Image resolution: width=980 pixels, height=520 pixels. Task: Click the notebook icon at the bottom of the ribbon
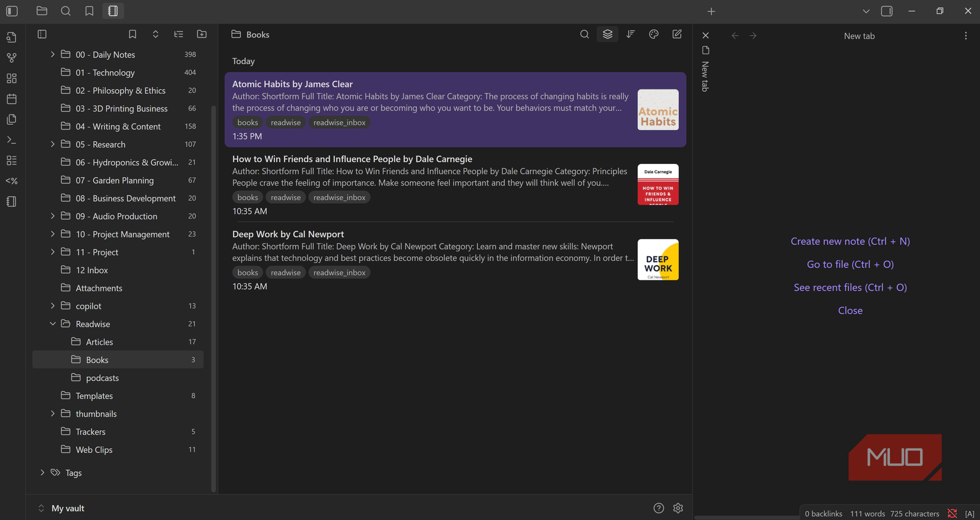[x=11, y=201]
